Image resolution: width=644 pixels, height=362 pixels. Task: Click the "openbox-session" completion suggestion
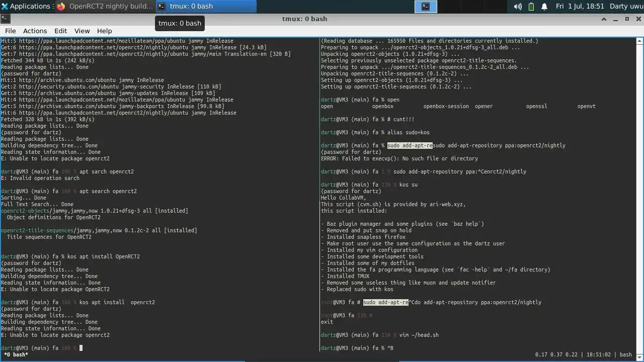coord(446,106)
